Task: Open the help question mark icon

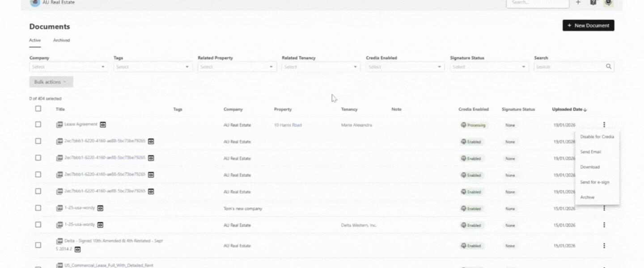Action: tap(593, 3)
